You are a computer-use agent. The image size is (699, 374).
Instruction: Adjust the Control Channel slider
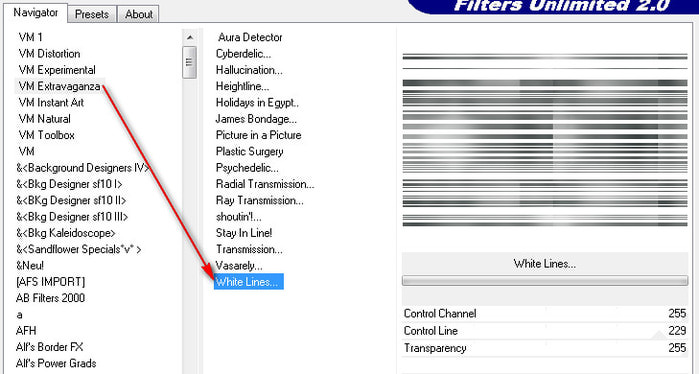tap(545, 314)
